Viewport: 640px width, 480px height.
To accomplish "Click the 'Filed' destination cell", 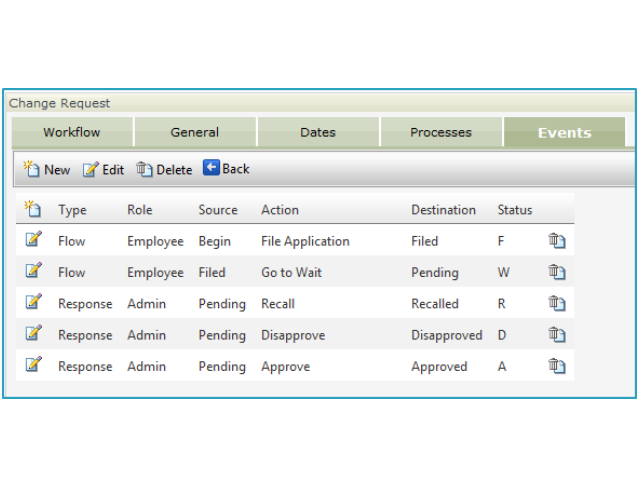I will [x=424, y=241].
